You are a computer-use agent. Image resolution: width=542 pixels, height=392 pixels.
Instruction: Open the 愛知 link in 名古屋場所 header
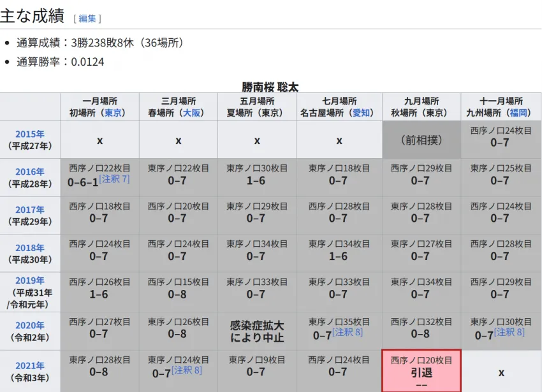tap(361, 113)
